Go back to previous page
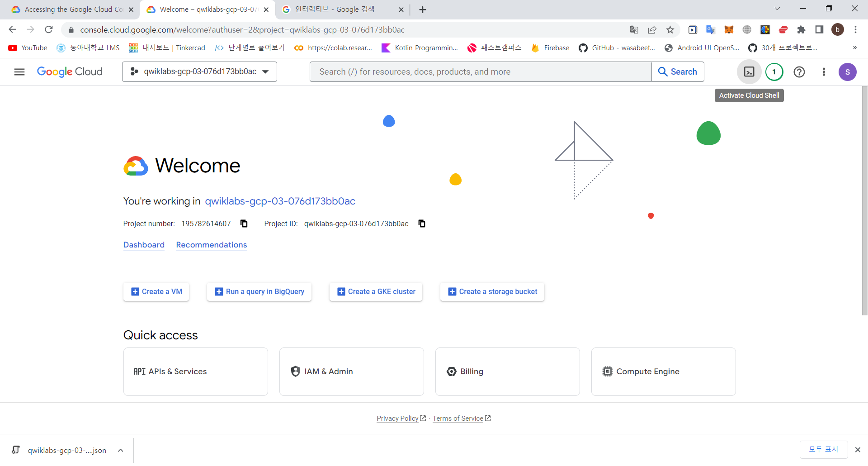This screenshot has height=466, width=868. point(13,30)
